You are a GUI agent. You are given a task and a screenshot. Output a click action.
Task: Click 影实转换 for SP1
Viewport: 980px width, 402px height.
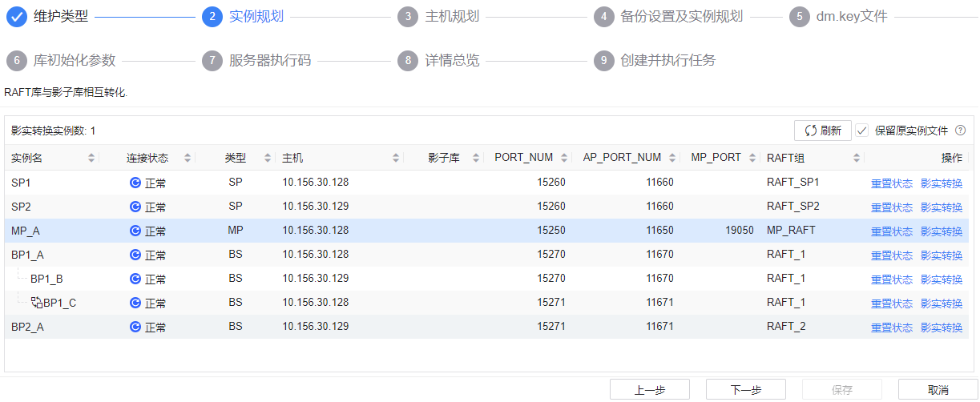tap(942, 183)
